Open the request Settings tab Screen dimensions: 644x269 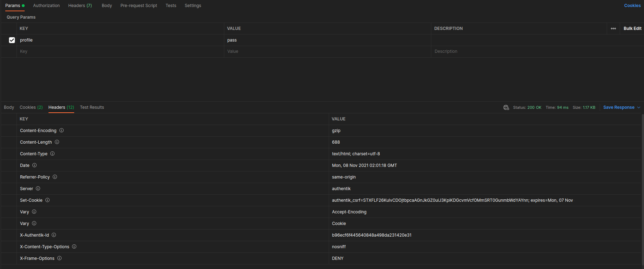pos(193,6)
